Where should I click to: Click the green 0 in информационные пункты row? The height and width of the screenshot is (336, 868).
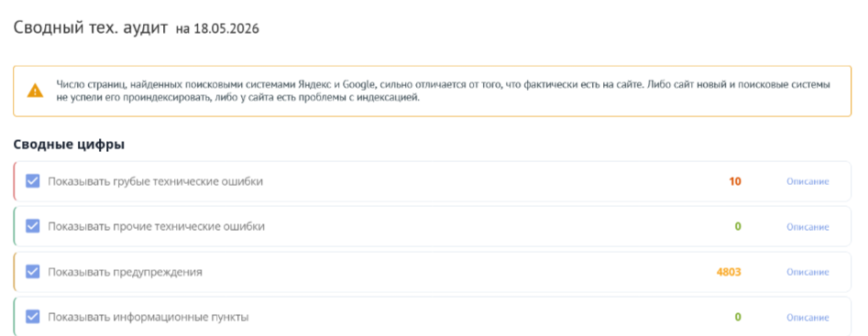tap(738, 317)
